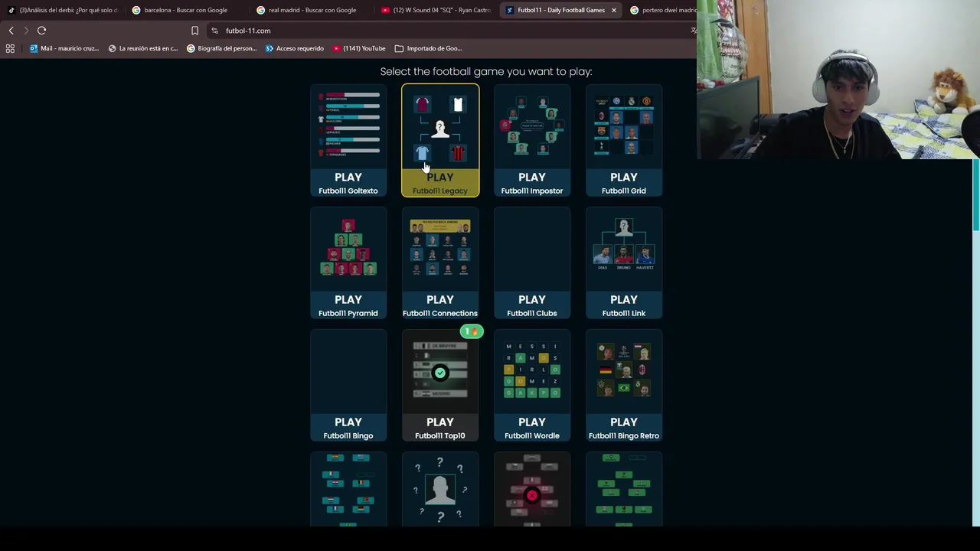
Task: Click the streak badge on the Top10 card
Action: (472, 331)
